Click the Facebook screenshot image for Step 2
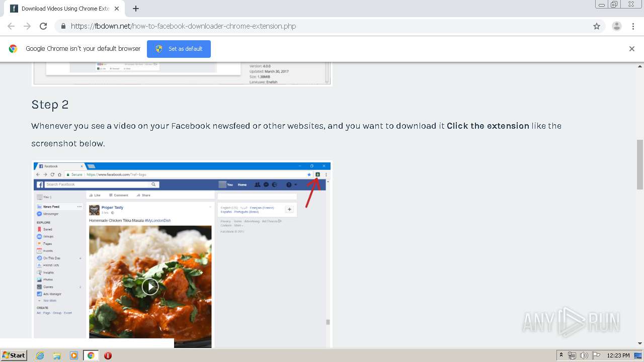This screenshot has width=644, height=362. (182, 254)
